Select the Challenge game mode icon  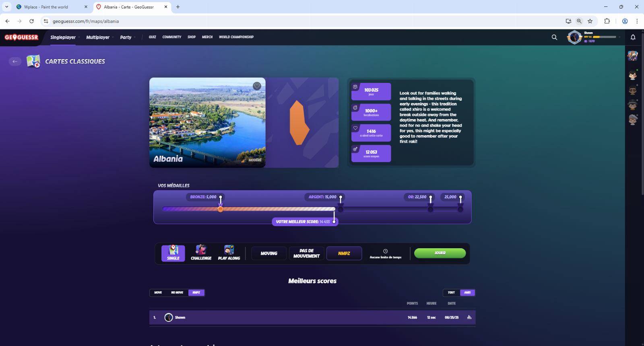pyautogui.click(x=201, y=253)
